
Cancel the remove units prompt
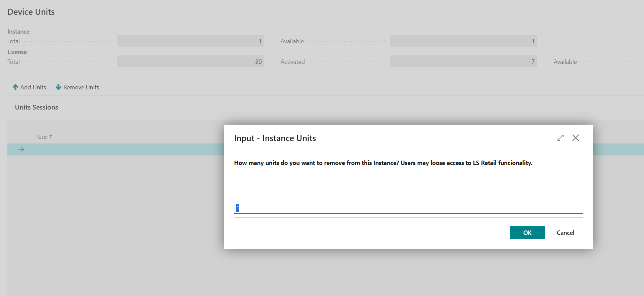coord(565,232)
